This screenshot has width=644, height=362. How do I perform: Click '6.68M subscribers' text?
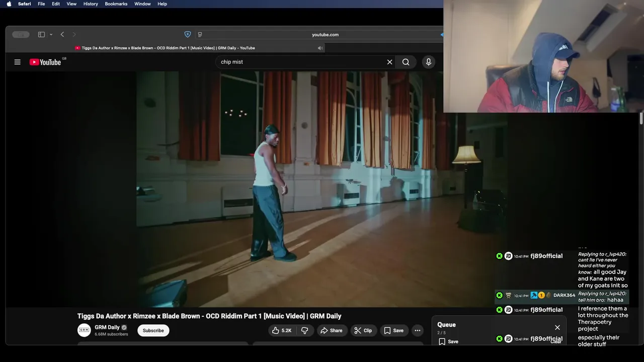[x=111, y=334]
